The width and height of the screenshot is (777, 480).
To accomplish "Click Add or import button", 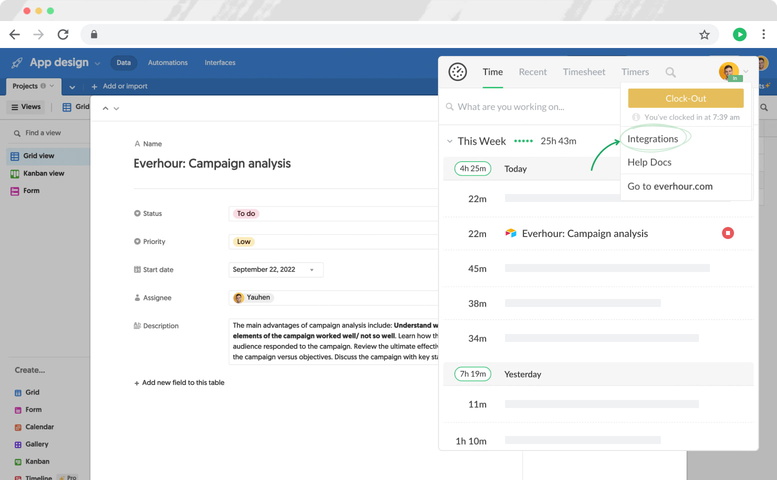I will click(x=119, y=86).
